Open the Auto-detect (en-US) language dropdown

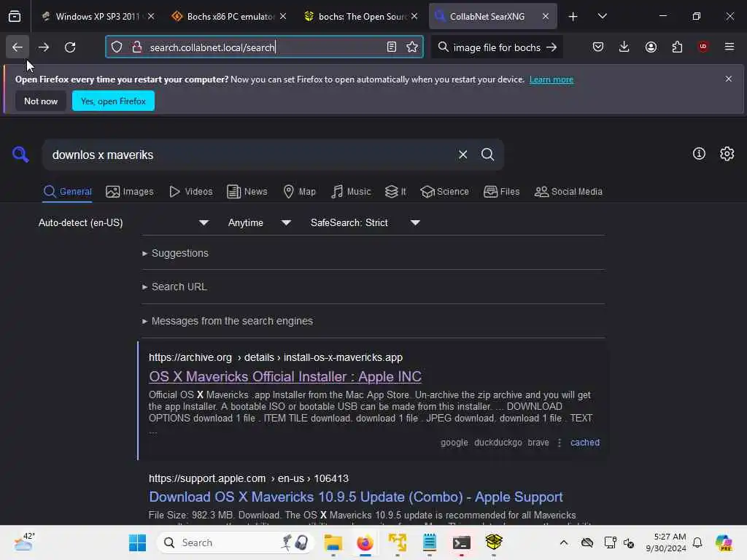coord(123,222)
